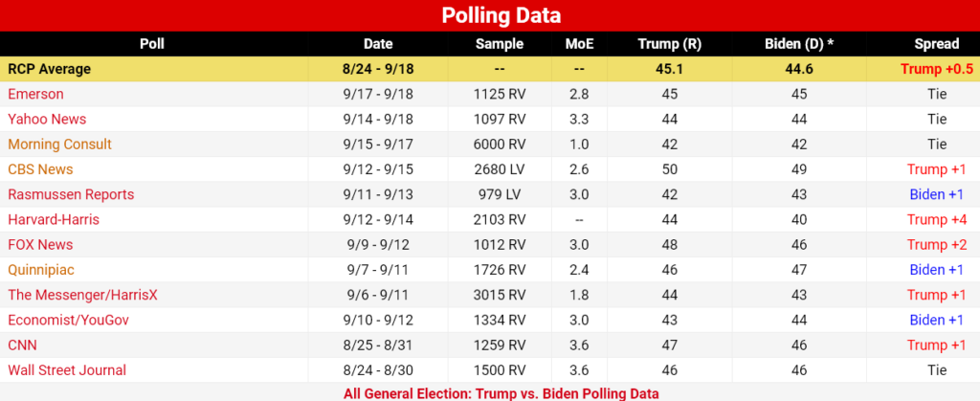Click the Trump +4 spread value
980x401 pixels.
tap(937, 219)
